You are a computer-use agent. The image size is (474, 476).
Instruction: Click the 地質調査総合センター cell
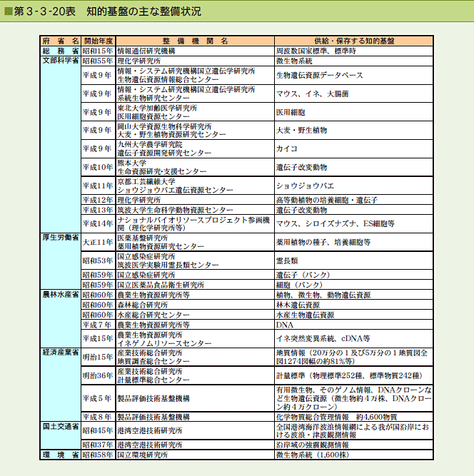pos(195,358)
